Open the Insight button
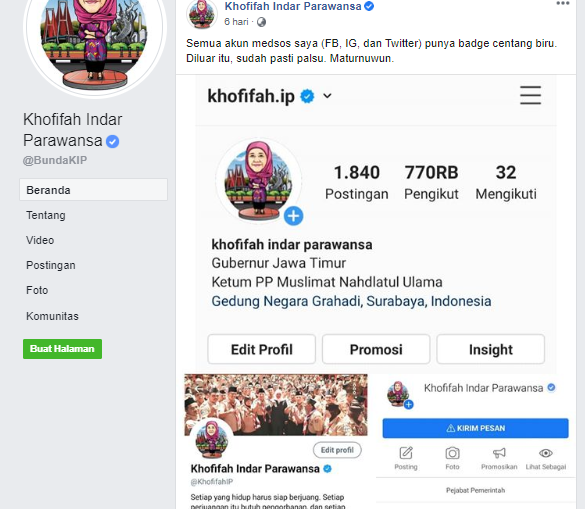This screenshot has width=585, height=509. point(491,349)
